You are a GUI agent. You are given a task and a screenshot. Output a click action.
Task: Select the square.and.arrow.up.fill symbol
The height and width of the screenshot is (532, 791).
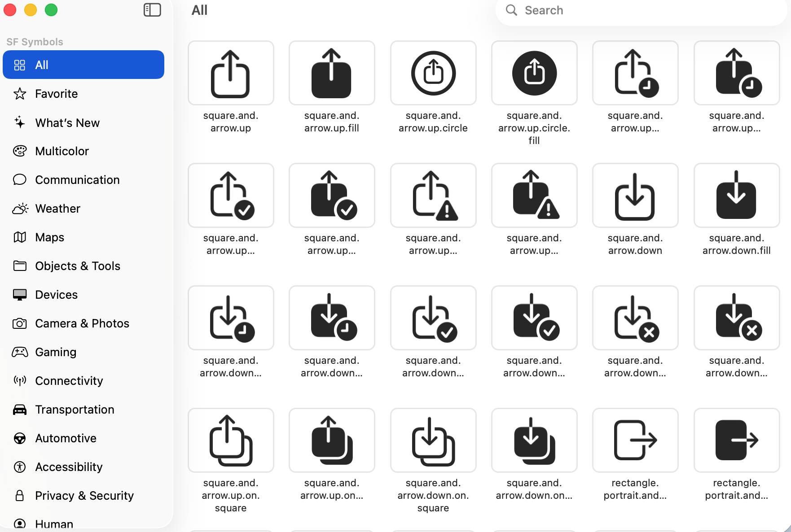click(x=332, y=73)
